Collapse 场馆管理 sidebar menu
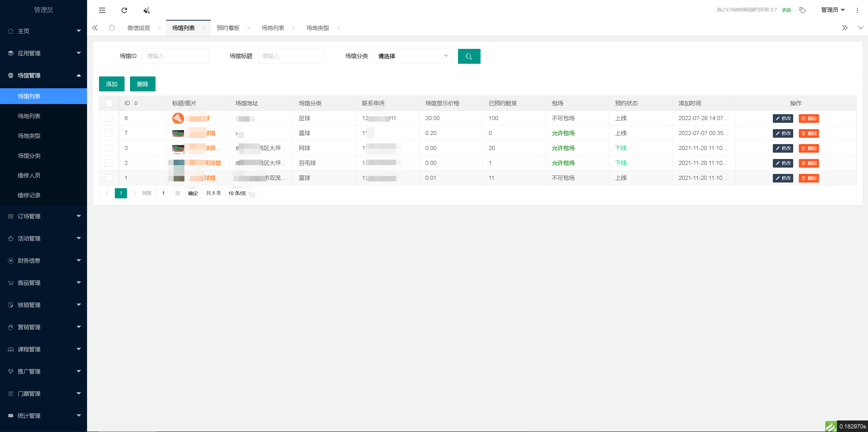Screen dimensions: 868x432 click(43, 76)
